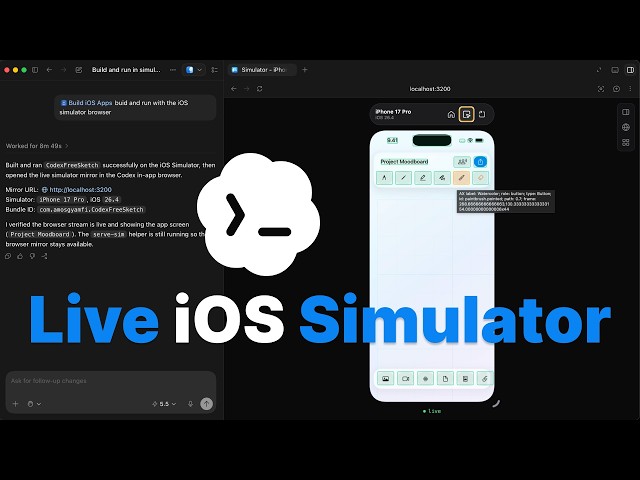Go forward in the chat pane
The image size is (640, 480).
(63, 70)
